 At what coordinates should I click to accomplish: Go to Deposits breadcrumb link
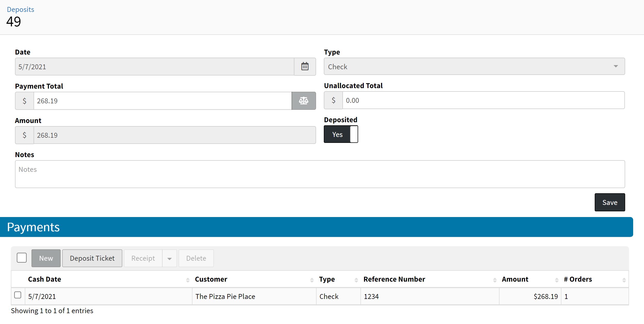[x=20, y=9]
